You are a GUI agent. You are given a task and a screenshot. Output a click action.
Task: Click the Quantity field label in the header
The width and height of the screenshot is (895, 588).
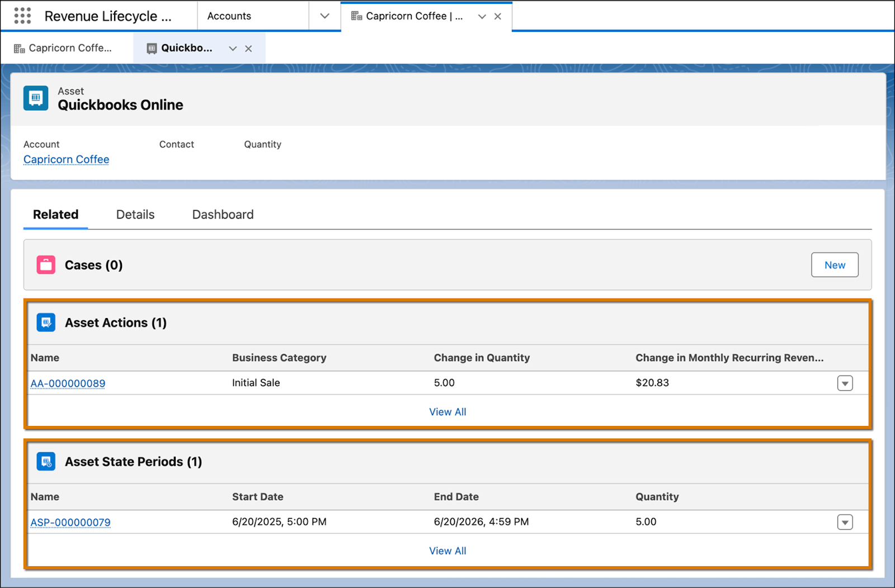pyautogui.click(x=262, y=144)
